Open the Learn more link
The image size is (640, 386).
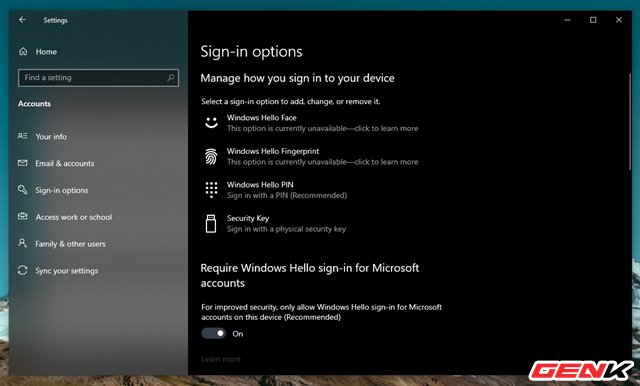coord(221,359)
